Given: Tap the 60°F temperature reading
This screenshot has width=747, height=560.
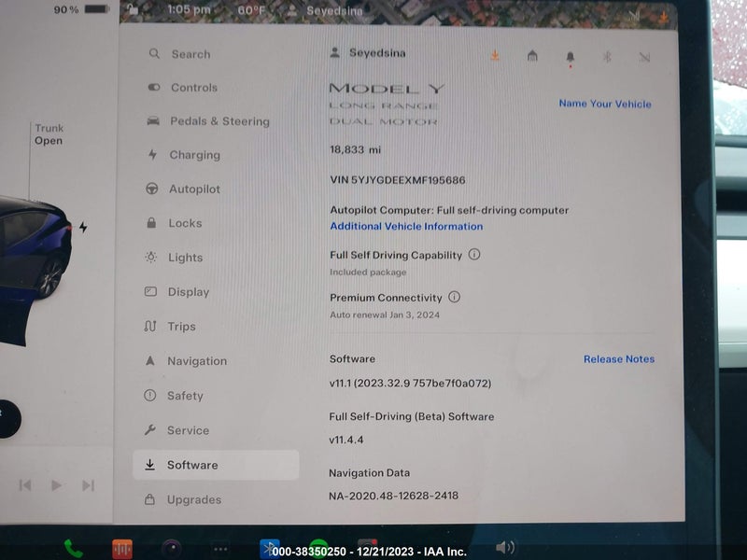Looking at the screenshot, I should tap(251, 10).
